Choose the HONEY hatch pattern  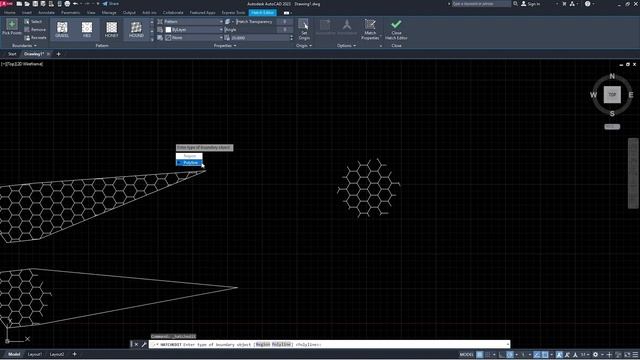coord(111,29)
